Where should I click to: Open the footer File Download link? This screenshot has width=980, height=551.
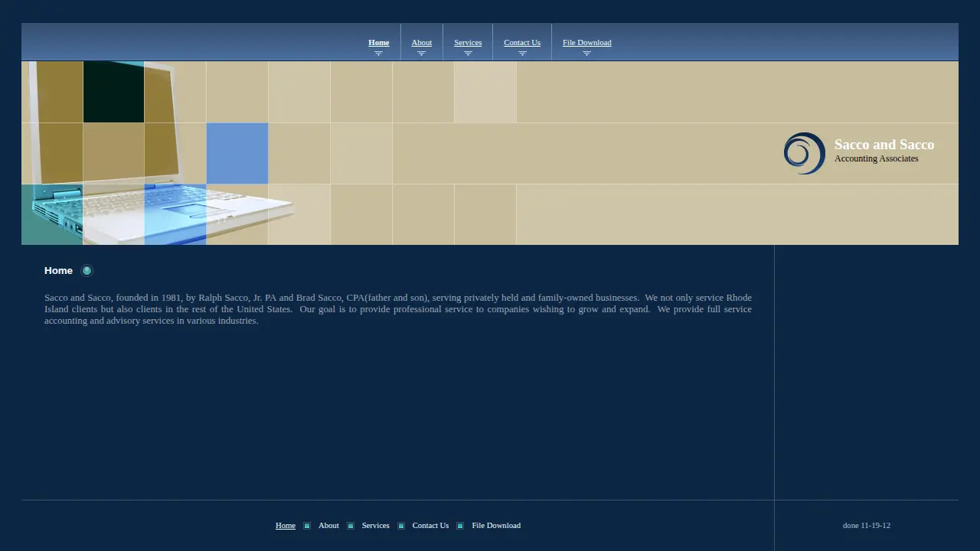pyautogui.click(x=496, y=526)
